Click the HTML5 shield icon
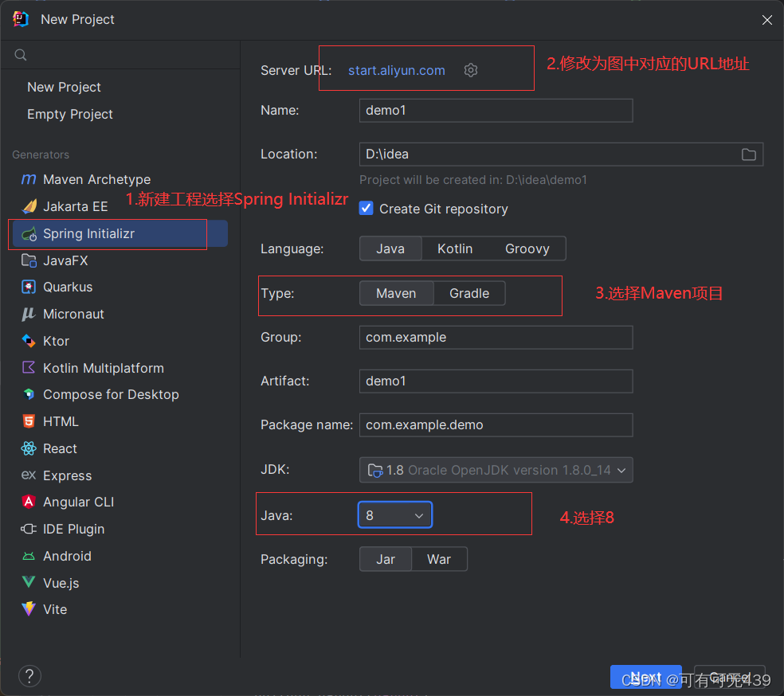Image resolution: width=784 pixels, height=696 pixels. 29,421
